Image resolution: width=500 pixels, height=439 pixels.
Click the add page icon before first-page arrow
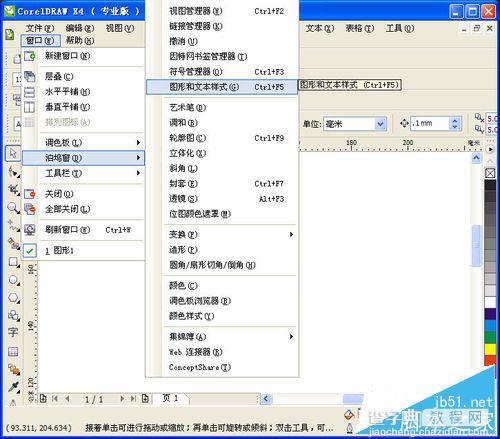[x=43, y=398]
